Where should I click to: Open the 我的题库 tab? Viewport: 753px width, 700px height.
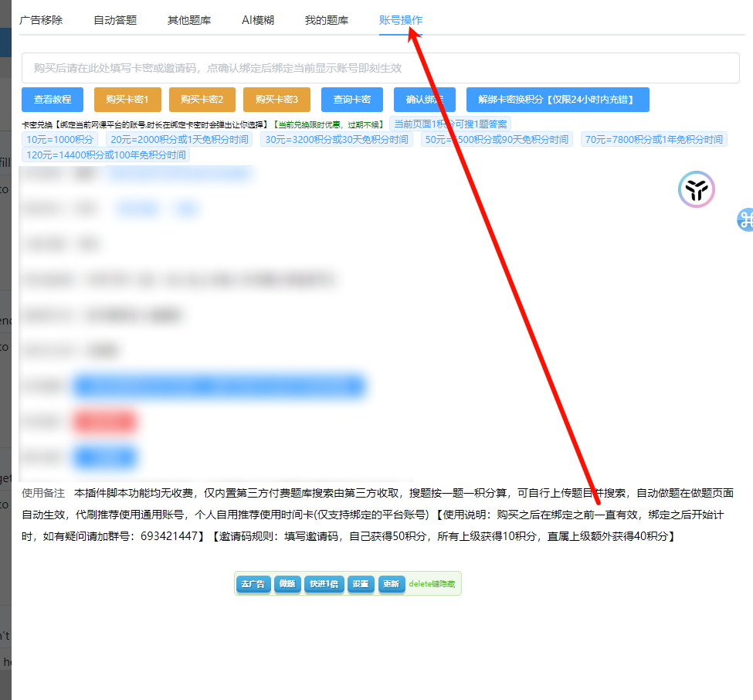(x=326, y=20)
